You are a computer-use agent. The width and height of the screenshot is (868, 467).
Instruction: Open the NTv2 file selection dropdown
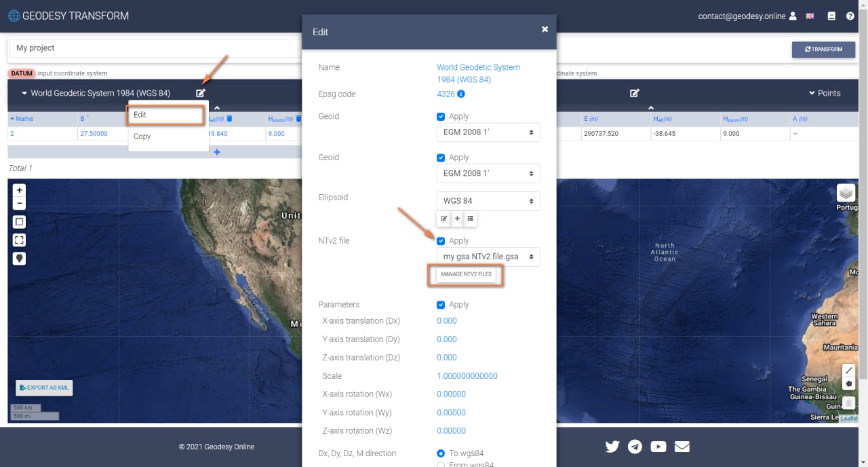pos(488,257)
